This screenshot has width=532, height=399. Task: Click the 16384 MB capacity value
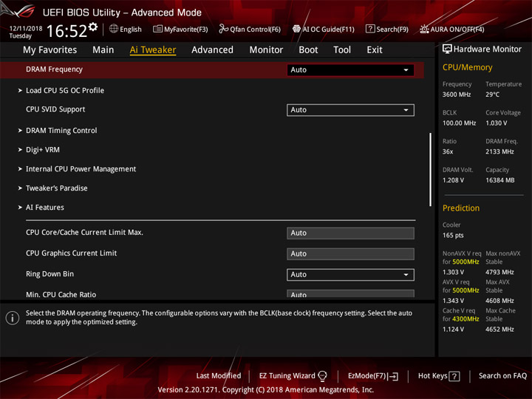point(499,180)
